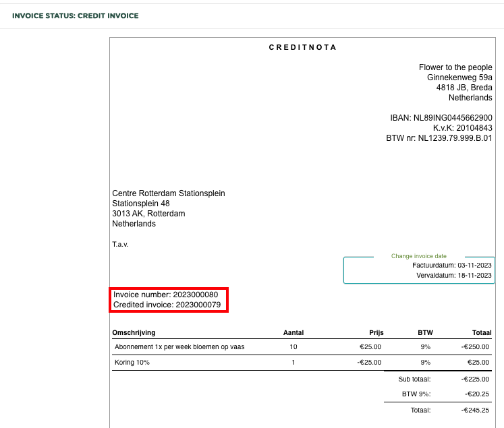The image size is (504, 428).
Task: Click the '3013 AK, Rotterdam' line
Action: (x=148, y=214)
